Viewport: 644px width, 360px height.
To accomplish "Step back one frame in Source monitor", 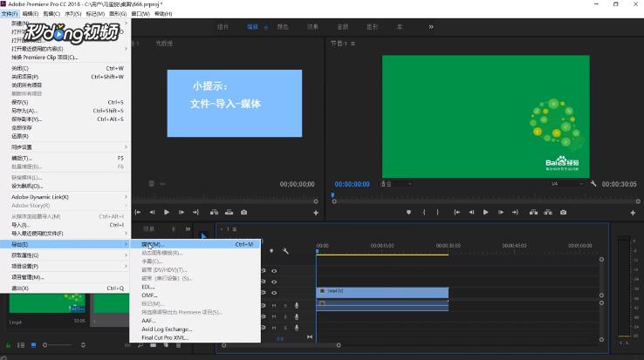I will 152,212.
